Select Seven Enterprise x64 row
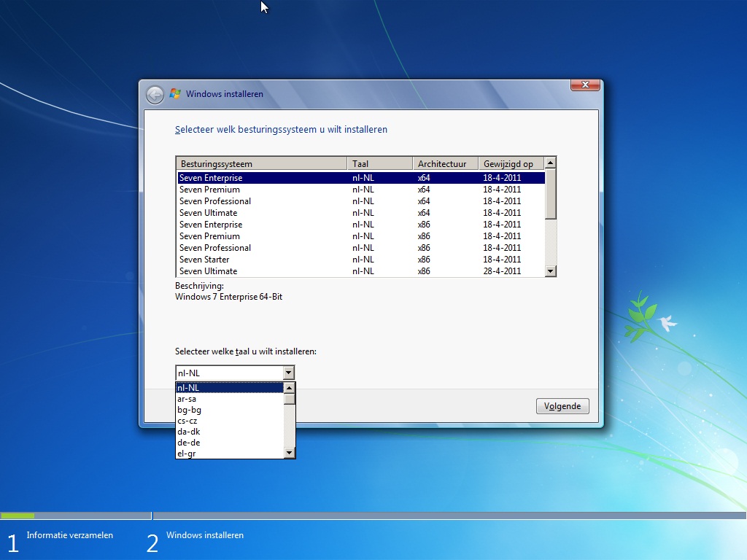This screenshot has width=747, height=560. [x=360, y=178]
